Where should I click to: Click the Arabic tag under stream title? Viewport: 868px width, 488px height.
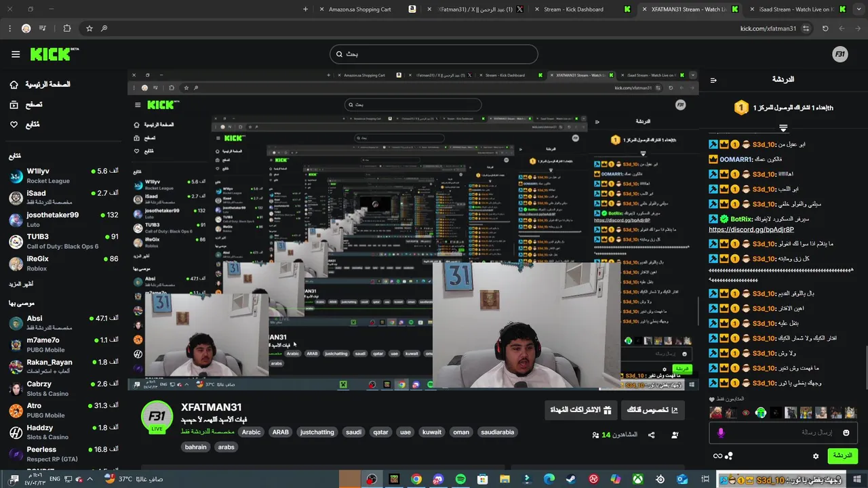251,432
